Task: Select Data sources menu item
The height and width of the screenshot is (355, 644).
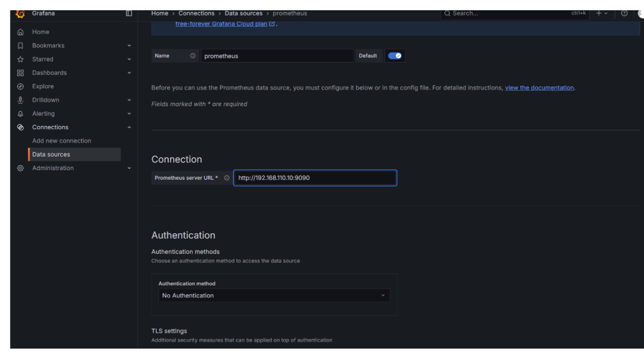Action: click(74, 155)
